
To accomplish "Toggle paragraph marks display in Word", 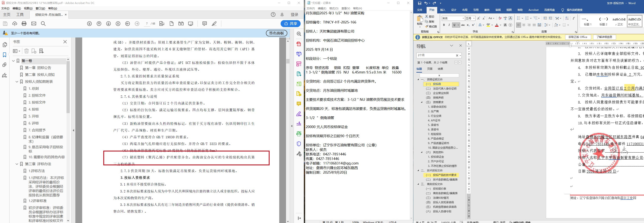I will [x=573, y=18].
